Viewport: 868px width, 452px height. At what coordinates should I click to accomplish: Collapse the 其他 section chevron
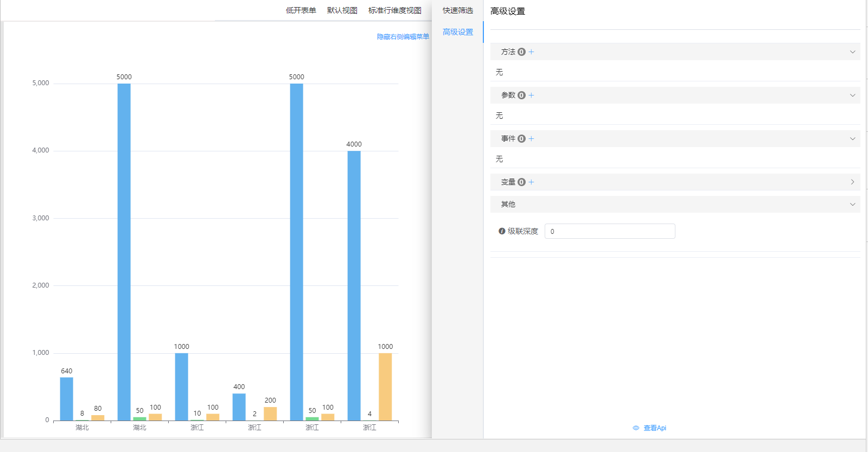[x=852, y=205]
